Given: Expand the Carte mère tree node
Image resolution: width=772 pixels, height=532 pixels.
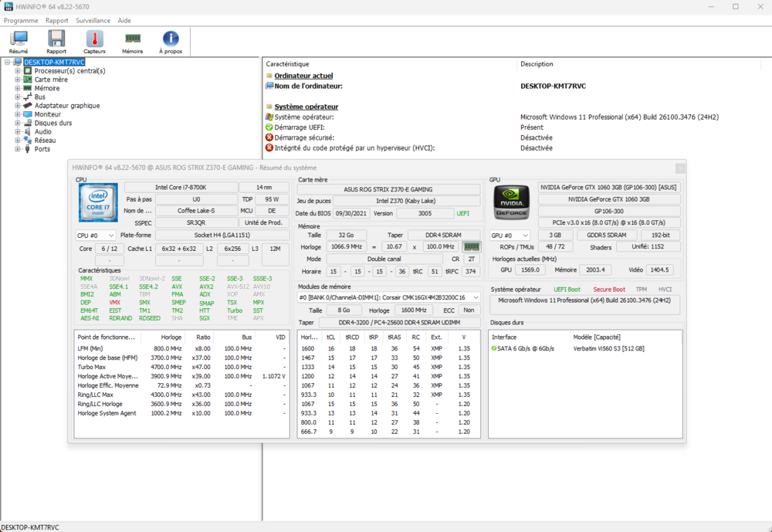Looking at the screenshot, I should pos(17,80).
